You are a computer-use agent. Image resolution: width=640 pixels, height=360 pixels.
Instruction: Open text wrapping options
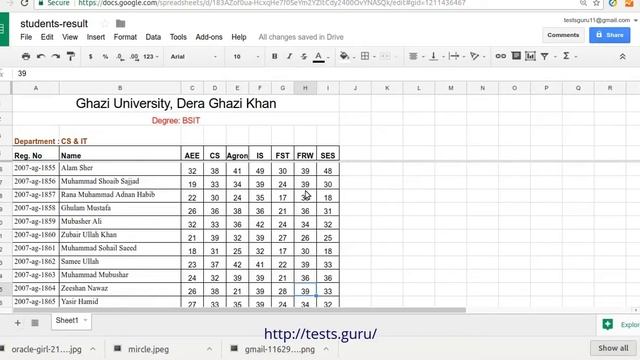coord(454,56)
